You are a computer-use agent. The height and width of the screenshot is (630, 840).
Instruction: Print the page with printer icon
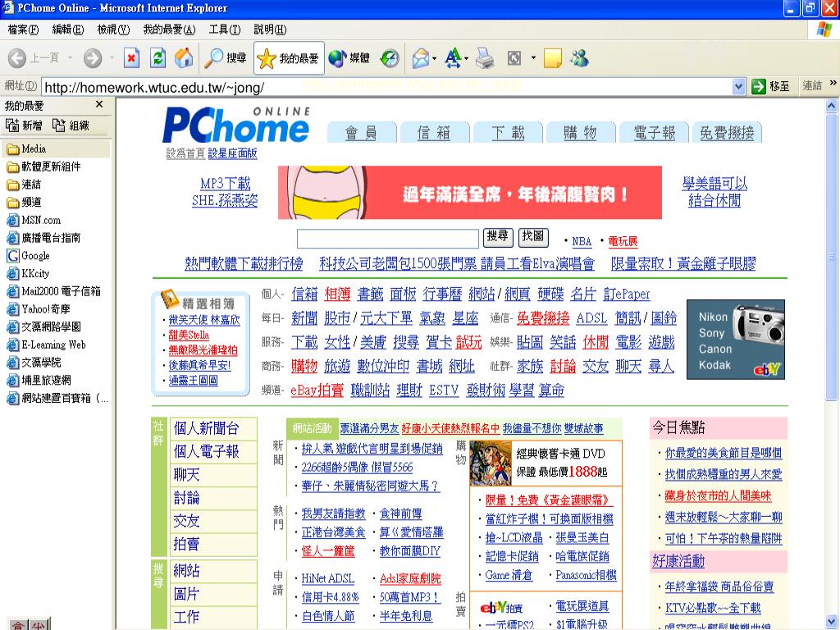click(485, 58)
